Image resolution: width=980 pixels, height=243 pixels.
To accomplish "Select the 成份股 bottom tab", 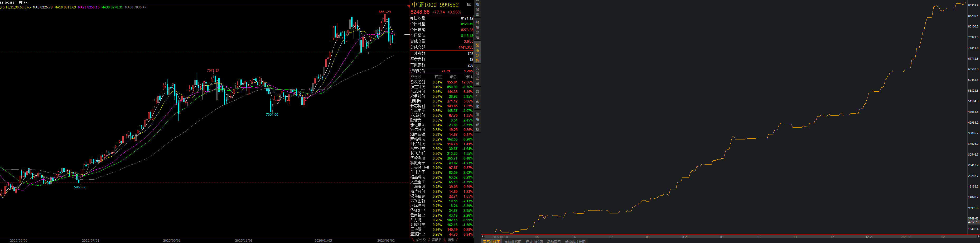I will [421, 240].
